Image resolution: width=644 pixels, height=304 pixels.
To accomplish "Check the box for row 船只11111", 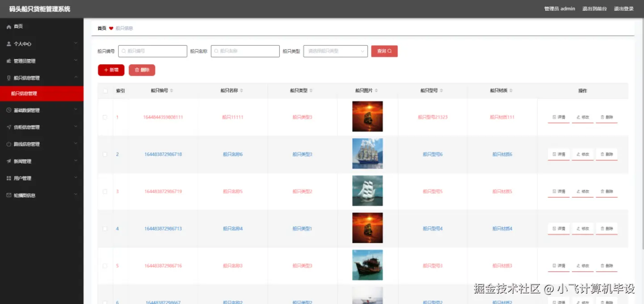I will 105,117.
